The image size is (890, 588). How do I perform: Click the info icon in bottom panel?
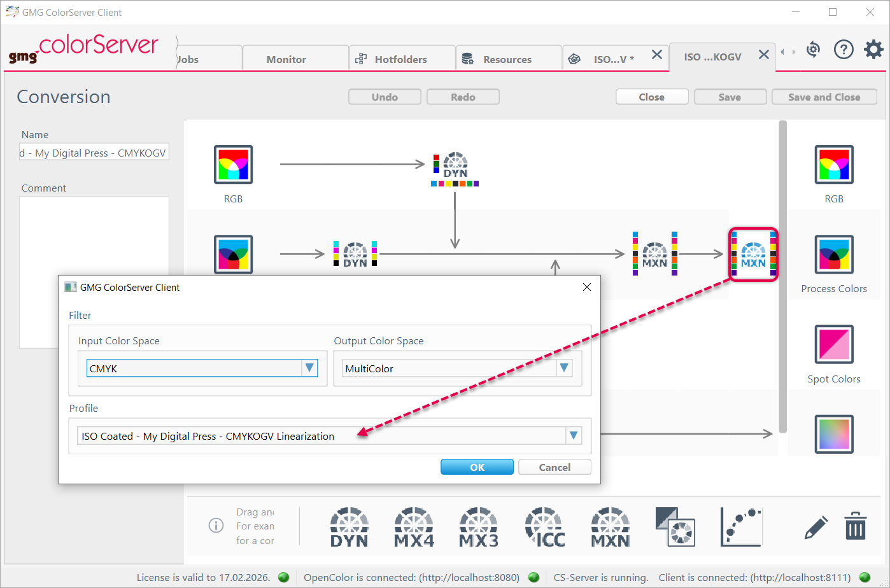coord(216,526)
